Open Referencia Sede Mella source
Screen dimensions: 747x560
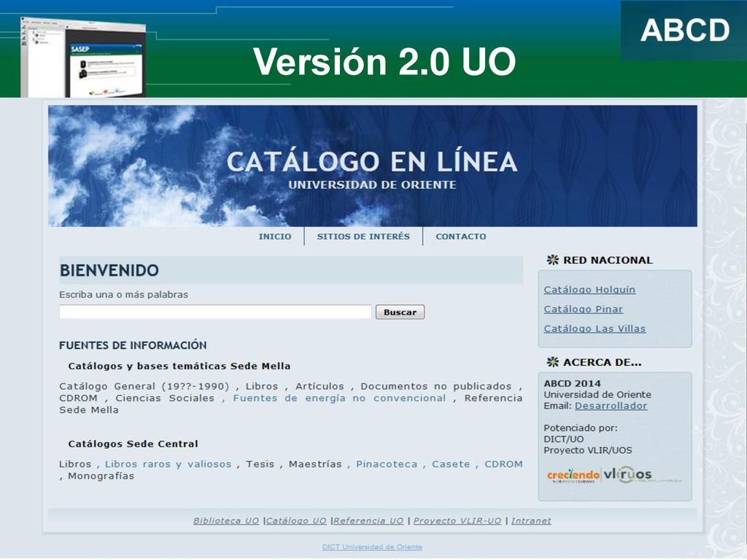tap(290, 404)
